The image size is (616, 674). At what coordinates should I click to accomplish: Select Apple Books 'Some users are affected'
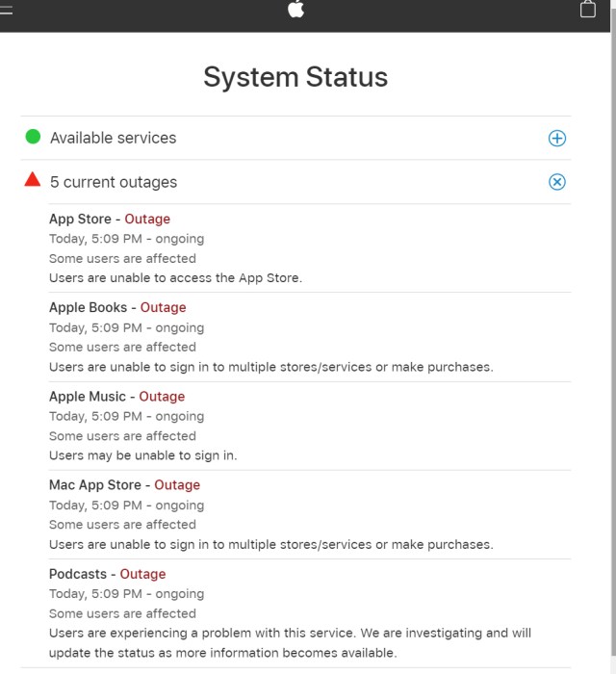[x=122, y=347]
